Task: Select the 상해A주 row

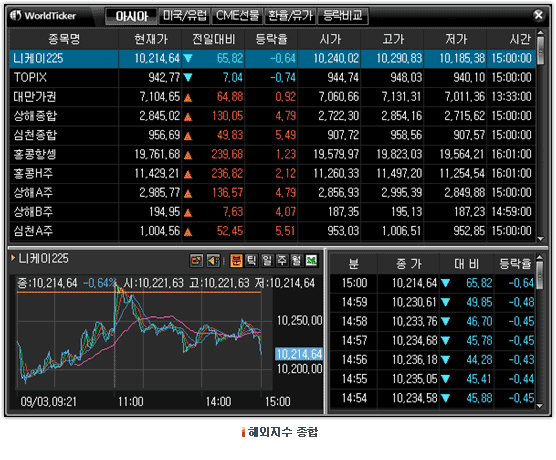Action: (272, 192)
